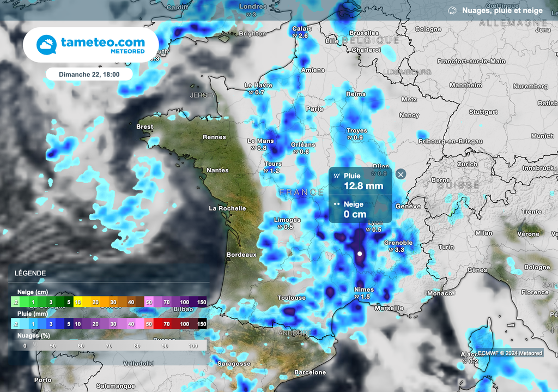Select the rain symbol near Tours showing 1.2
This screenshot has width=558, height=392.
point(267,170)
